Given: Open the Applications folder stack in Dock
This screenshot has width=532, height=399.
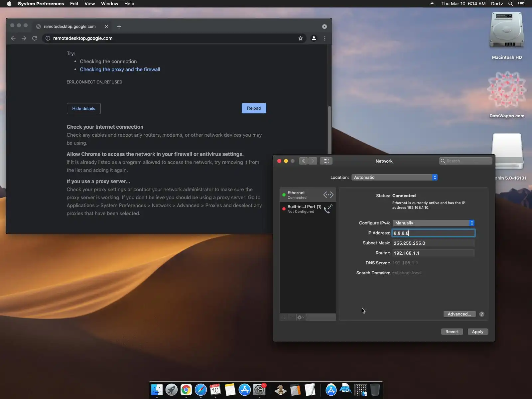Looking at the screenshot, I should click(331, 390).
